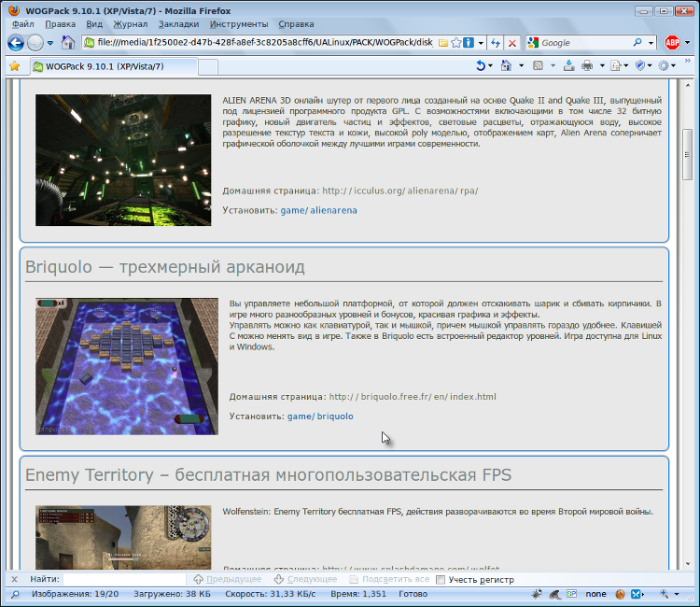Click the search magnifier icon in search box
Image resolution: width=700 pixels, height=607 pixels.
[x=637, y=42]
